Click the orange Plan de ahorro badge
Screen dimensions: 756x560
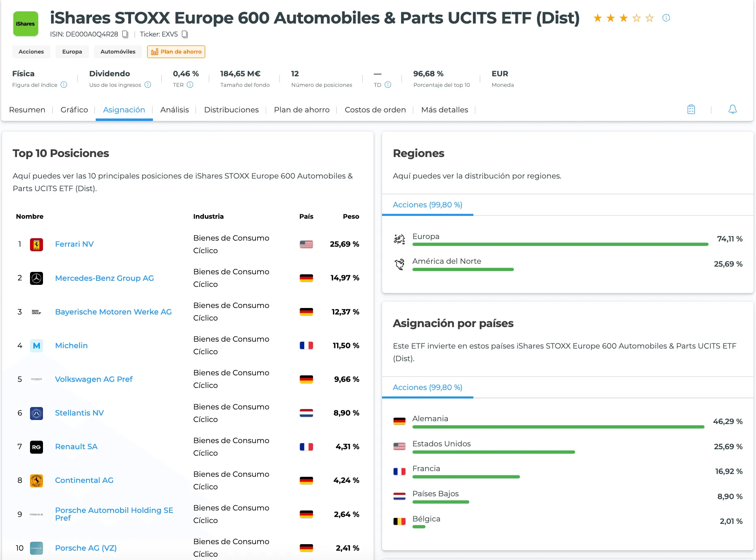click(x=176, y=52)
